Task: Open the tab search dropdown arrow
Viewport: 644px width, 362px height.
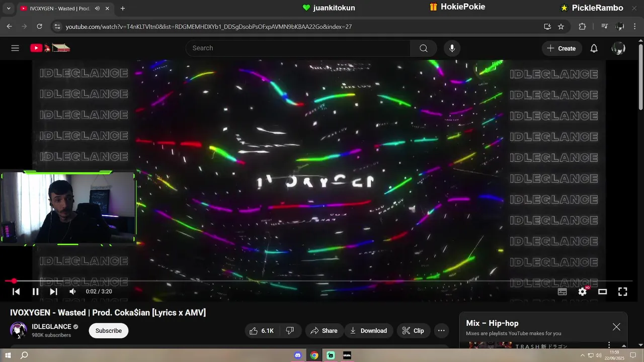Action: pyautogui.click(x=8, y=9)
